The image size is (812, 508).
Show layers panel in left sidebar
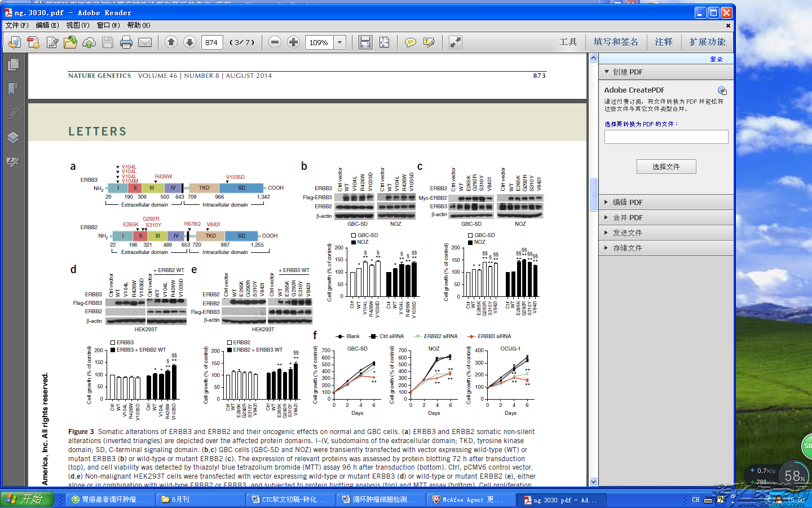coord(14,137)
